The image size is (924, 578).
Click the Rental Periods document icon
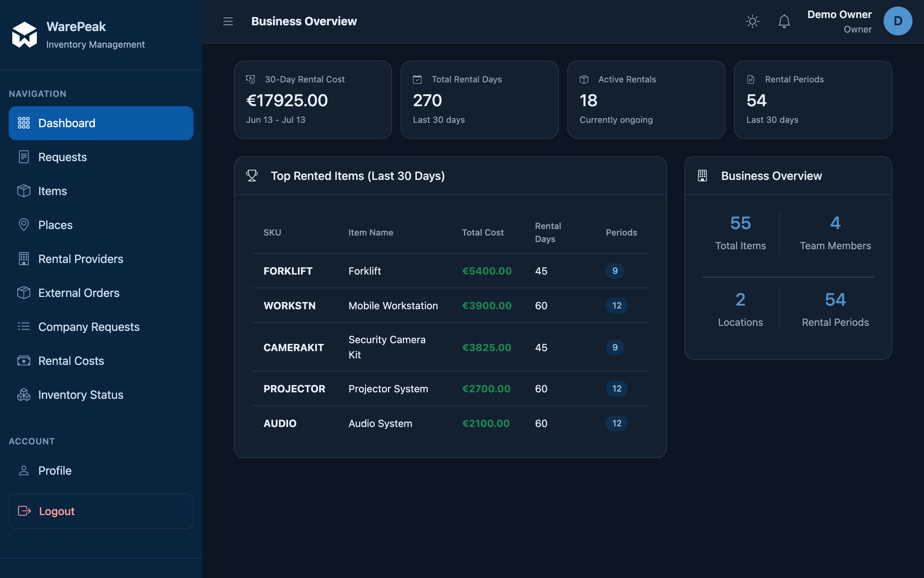(x=750, y=79)
